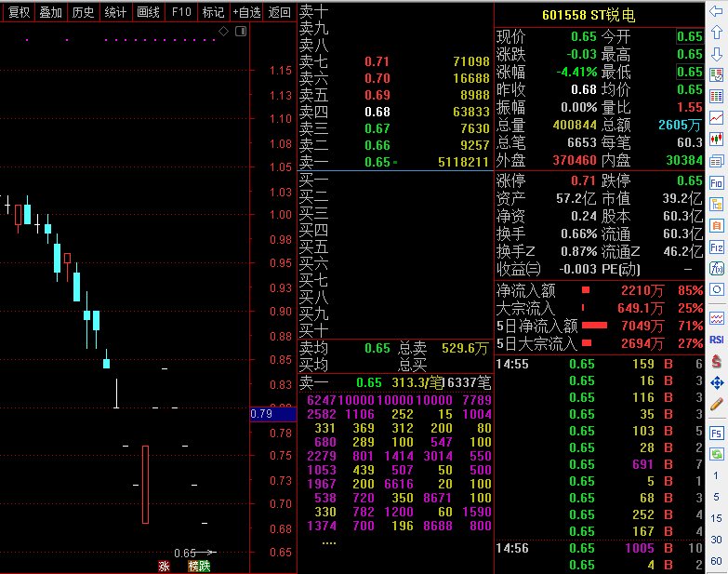Click the 外盘 value 370460
Viewport: 728px width, 574px height.
(575, 160)
